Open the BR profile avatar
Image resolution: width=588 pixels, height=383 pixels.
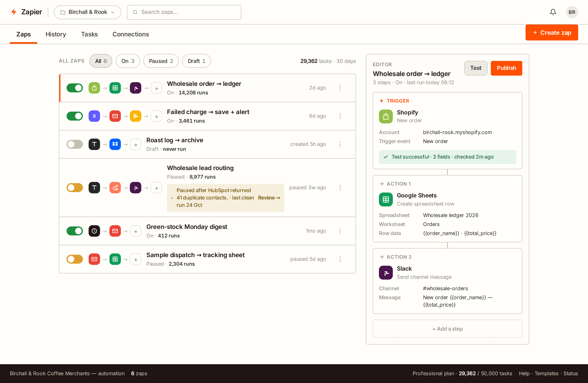[572, 12]
